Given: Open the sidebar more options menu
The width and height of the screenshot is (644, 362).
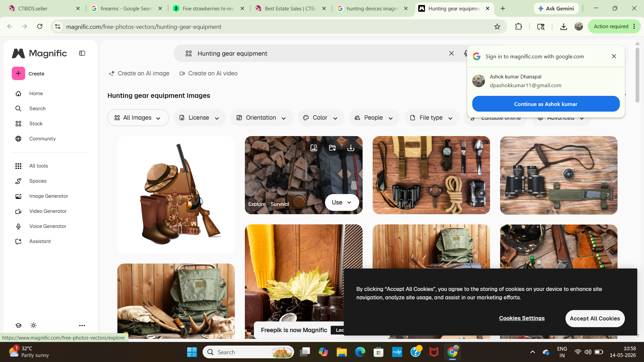Looking at the screenshot, I should tap(82, 325).
